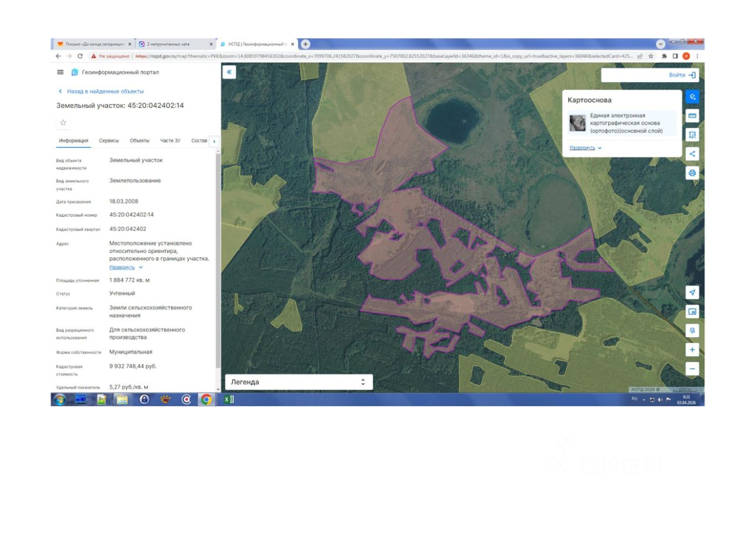This screenshot has height=535, width=756.
Task: Open the Легенда dropdown
Action: (299, 382)
